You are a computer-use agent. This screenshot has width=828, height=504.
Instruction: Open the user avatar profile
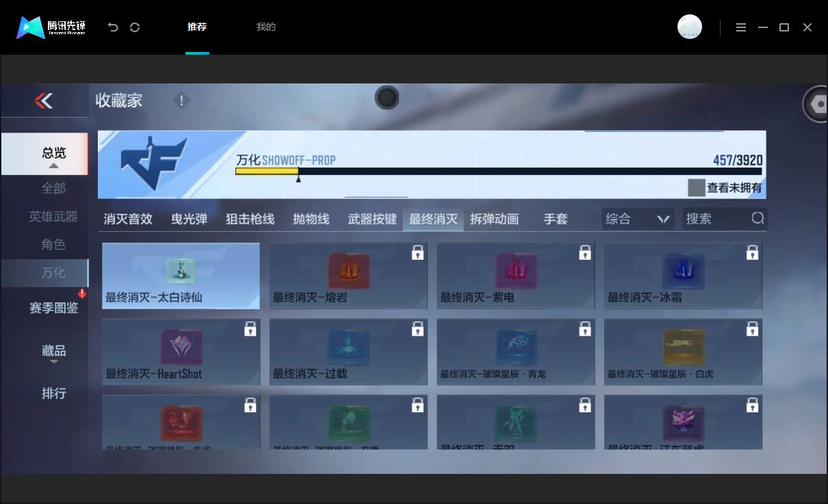[690, 27]
